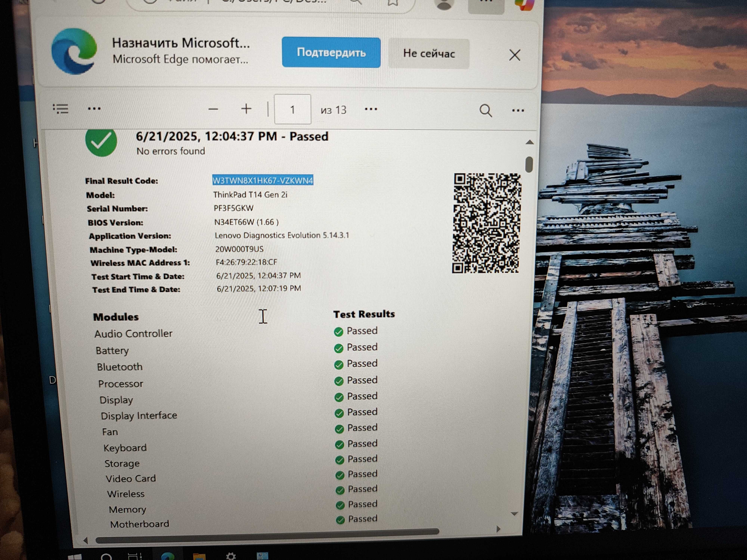
Task: Click the Passed check icon for Processor
Action: coord(339,381)
